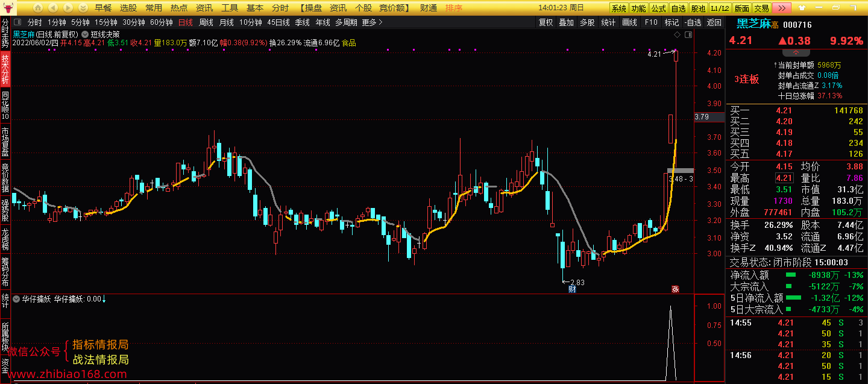Go to the home page icon
This screenshot has height=384, width=868.
tap(37, 8)
